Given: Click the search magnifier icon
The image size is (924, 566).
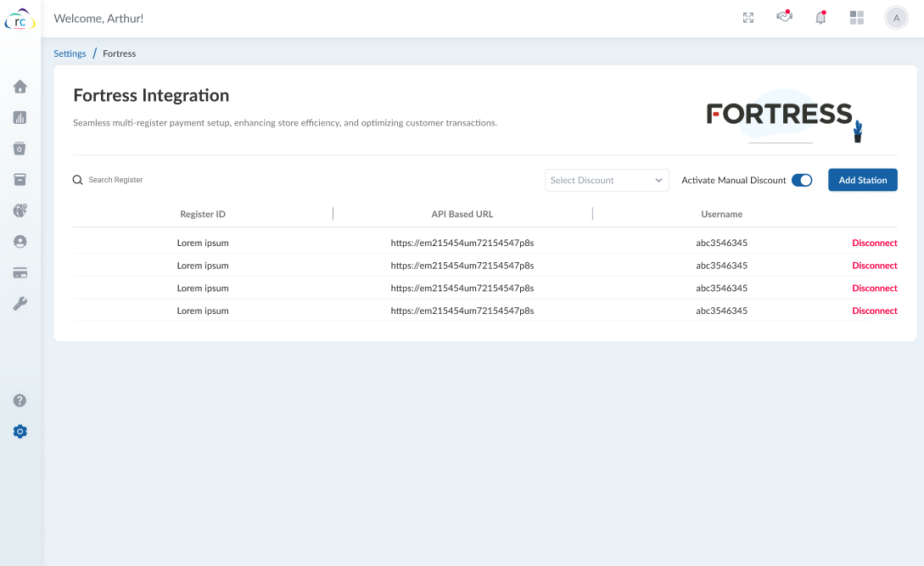Looking at the screenshot, I should pyautogui.click(x=78, y=180).
